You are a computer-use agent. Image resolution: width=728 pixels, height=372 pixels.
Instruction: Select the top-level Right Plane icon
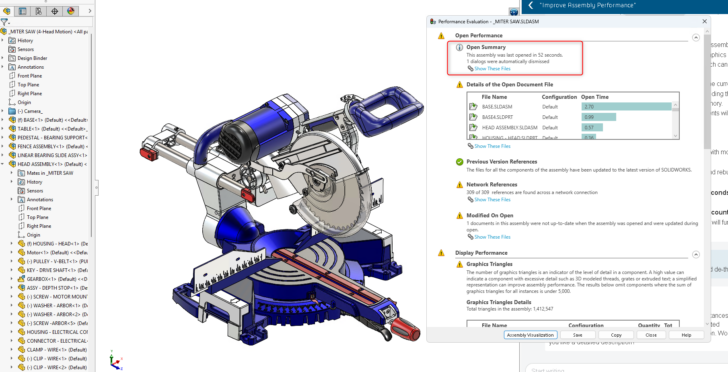tap(12, 93)
